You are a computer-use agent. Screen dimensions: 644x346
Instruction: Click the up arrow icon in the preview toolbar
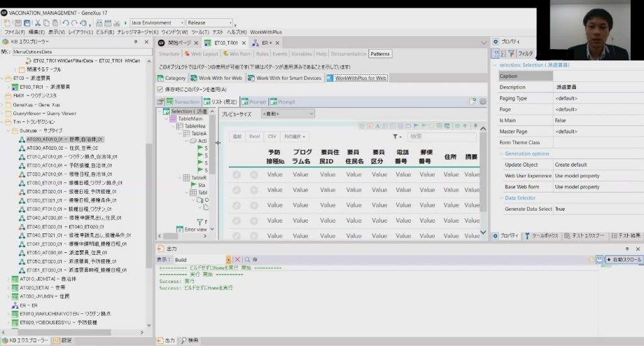coord(465,126)
